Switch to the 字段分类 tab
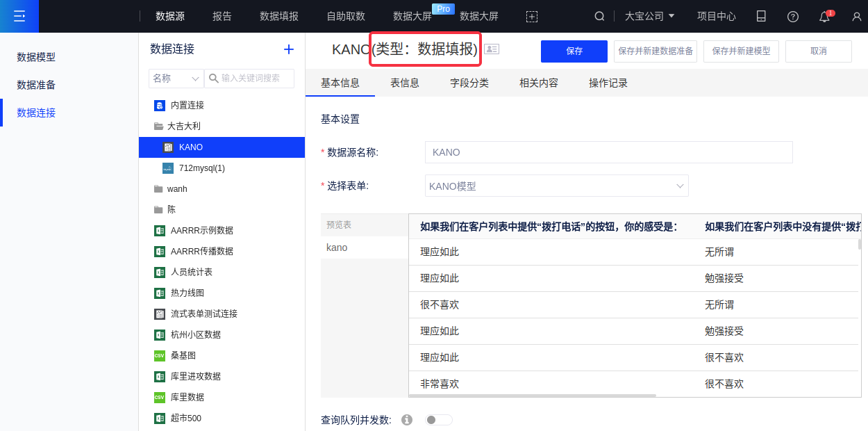868x431 pixels. pos(469,83)
